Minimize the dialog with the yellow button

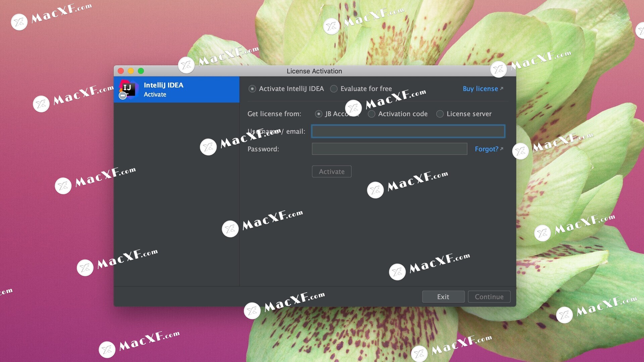point(131,71)
